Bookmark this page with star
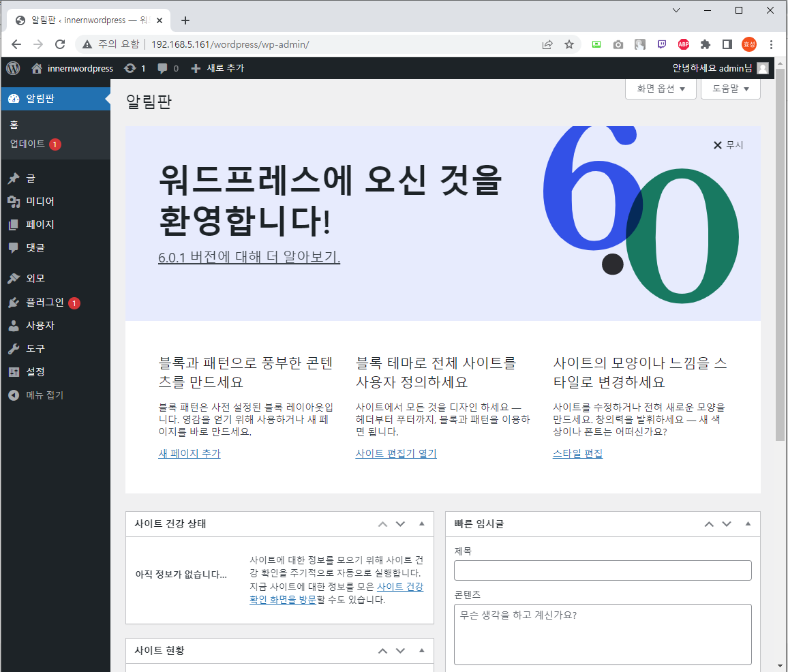The height and width of the screenshot is (672, 788). click(x=569, y=44)
